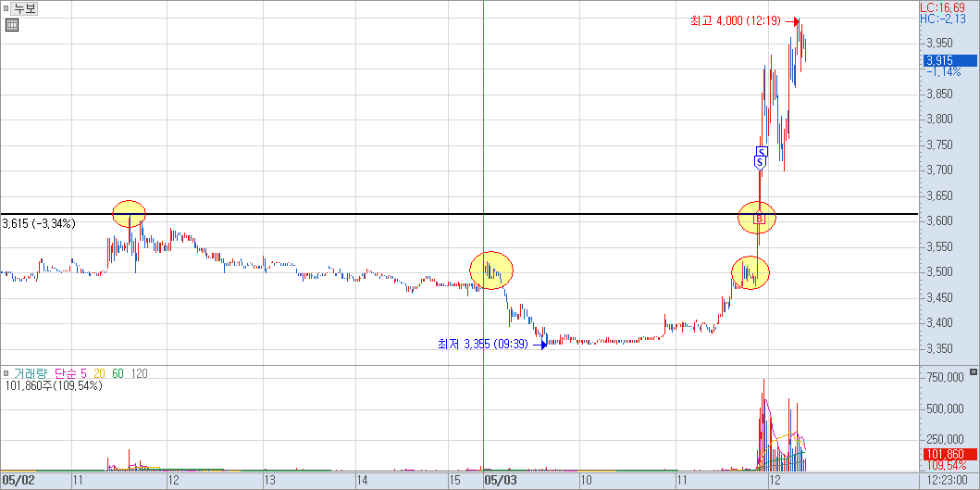Click the 14 hour label on time axis
The width and height of the screenshot is (980, 490).
click(362, 481)
